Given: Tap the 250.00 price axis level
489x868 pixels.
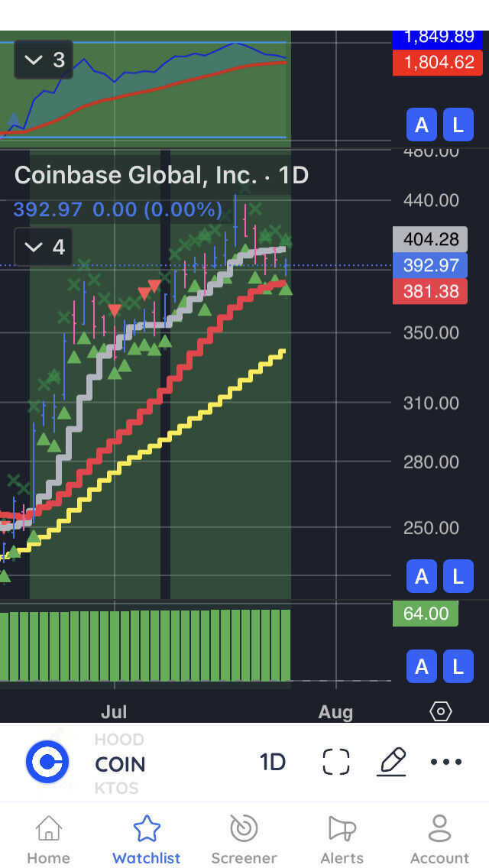Looking at the screenshot, I should 432,527.
